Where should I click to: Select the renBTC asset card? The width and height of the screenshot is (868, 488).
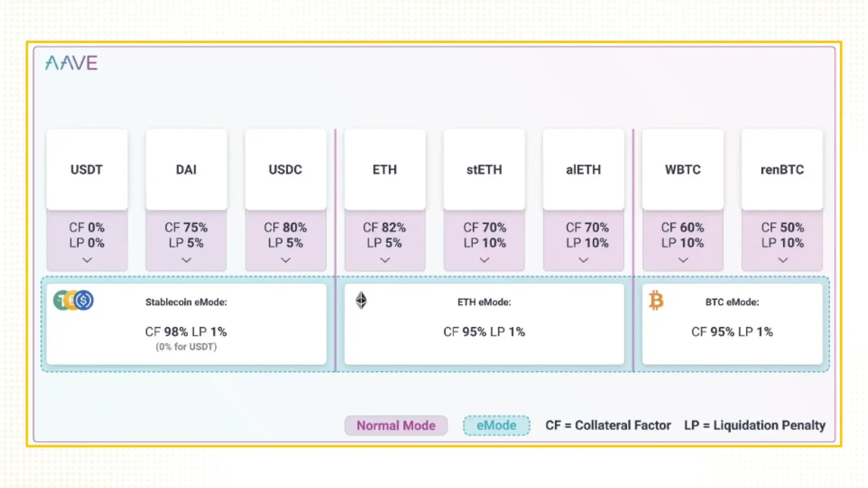click(x=782, y=170)
